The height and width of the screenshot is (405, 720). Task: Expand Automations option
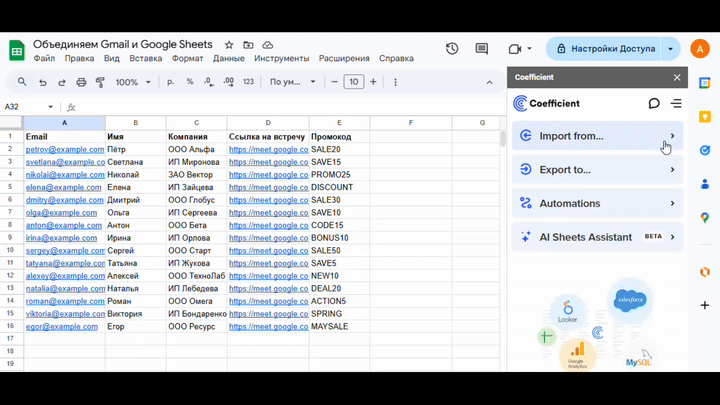pos(597,203)
